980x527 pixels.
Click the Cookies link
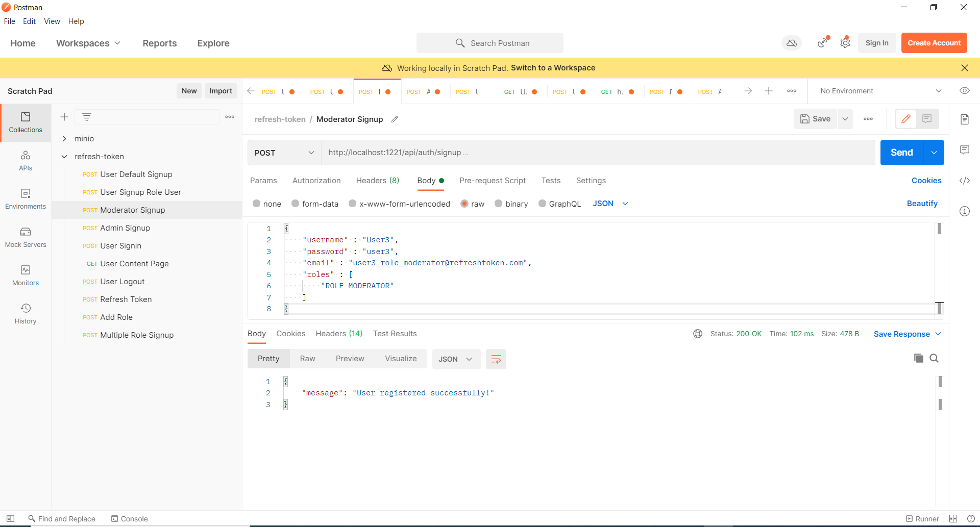click(x=926, y=181)
